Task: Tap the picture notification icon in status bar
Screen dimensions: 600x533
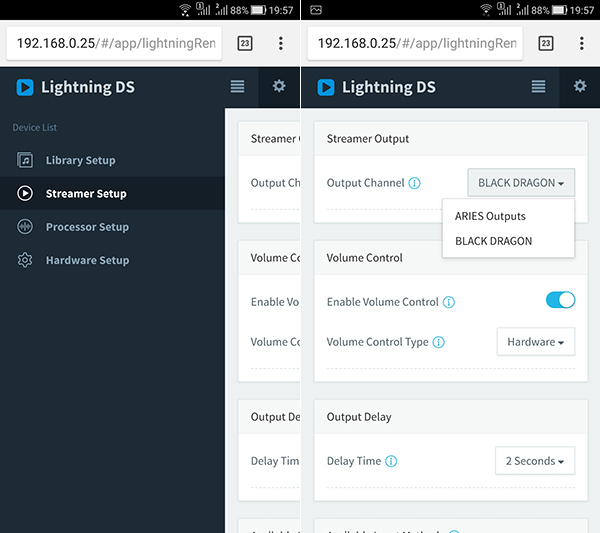Action: click(316, 10)
